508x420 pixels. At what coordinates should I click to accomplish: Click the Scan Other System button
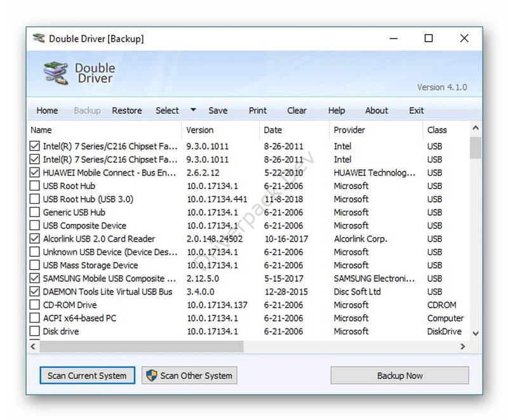coord(189,376)
